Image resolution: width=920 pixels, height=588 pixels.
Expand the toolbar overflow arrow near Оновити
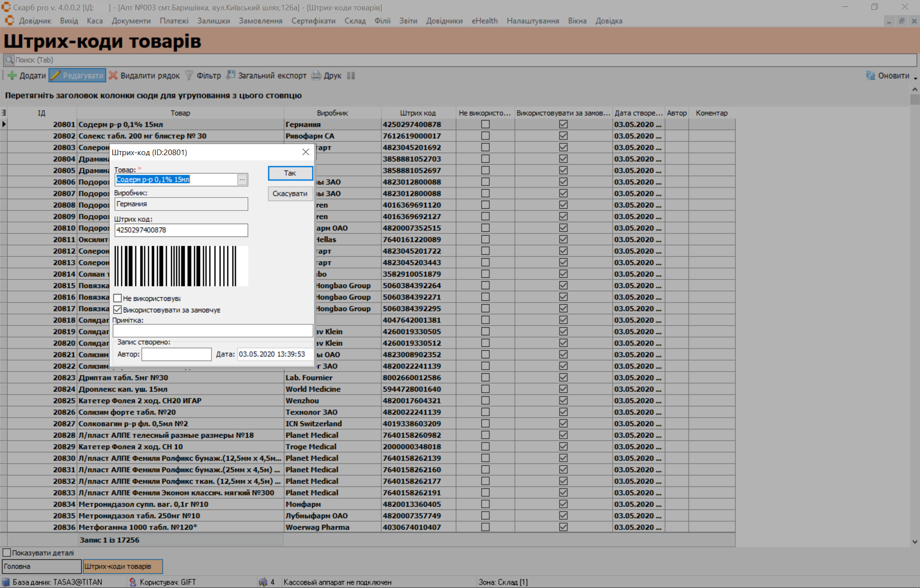915,78
